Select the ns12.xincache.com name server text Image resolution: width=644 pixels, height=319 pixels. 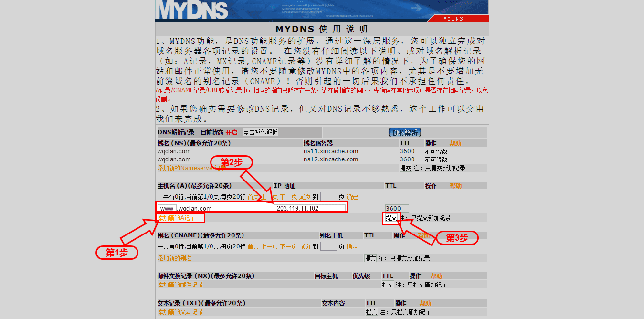tap(331, 159)
